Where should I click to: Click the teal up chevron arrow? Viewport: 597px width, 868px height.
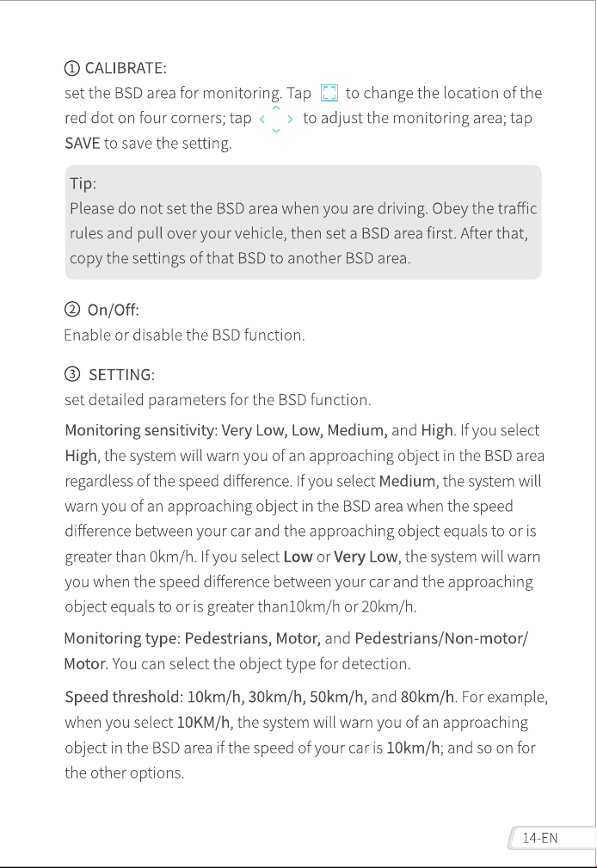[276, 108]
